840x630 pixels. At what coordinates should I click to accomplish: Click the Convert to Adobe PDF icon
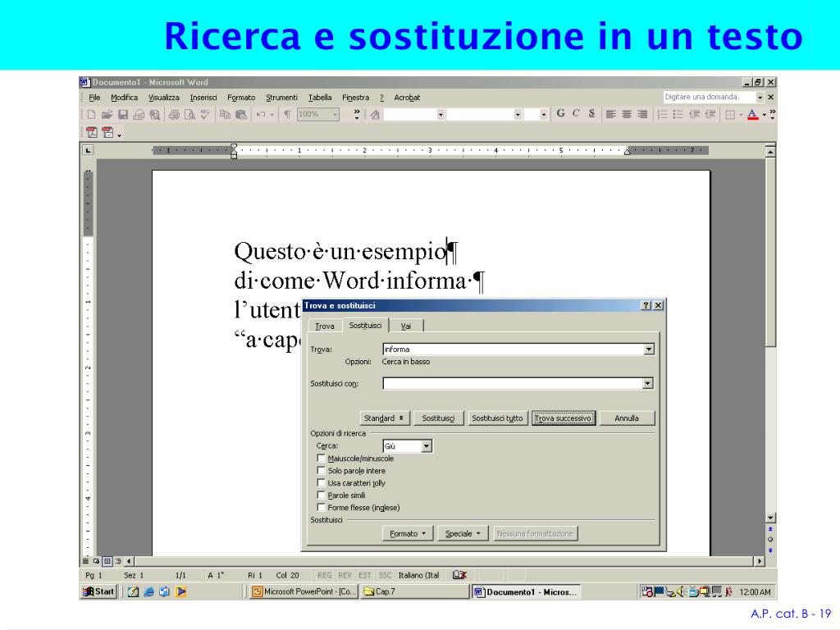point(92,132)
